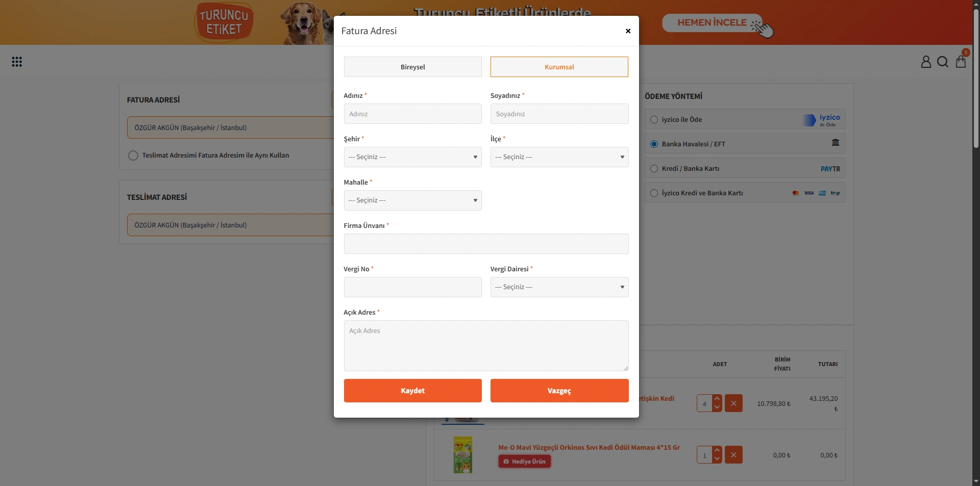The width and height of the screenshot is (980, 486).
Task: Open the user account icon
Action: [x=925, y=62]
